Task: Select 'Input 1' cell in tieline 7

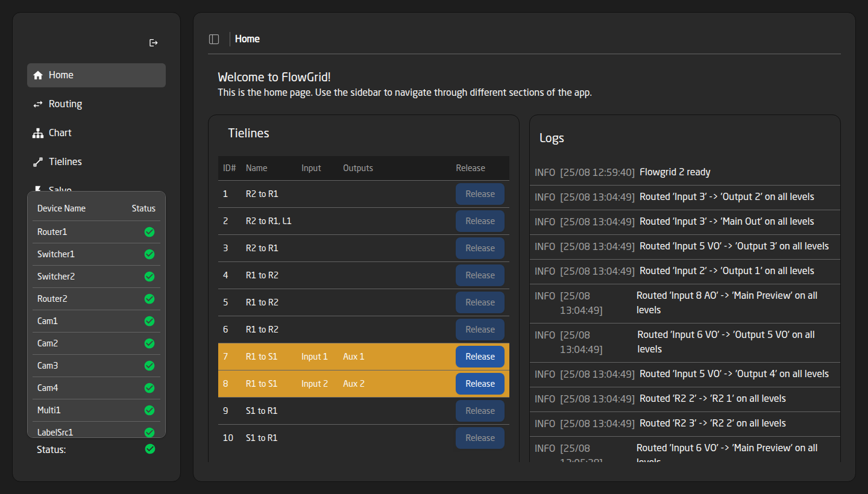Action: 315,357
